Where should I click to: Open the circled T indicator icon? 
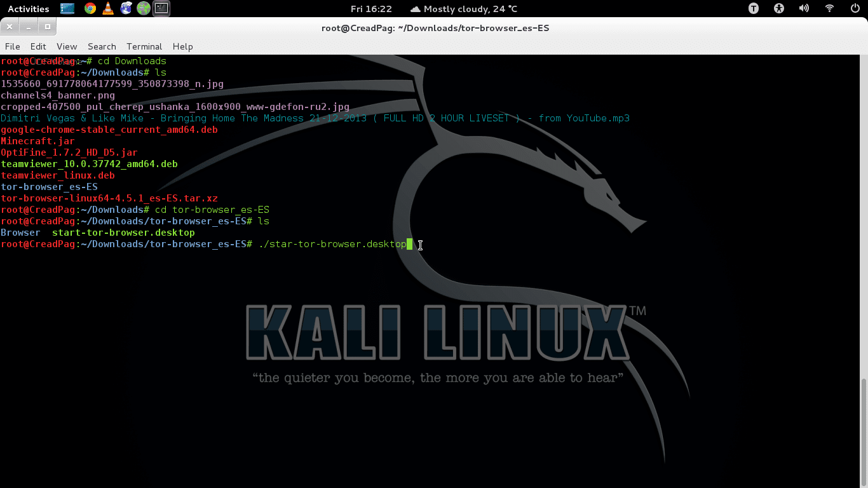[754, 9]
